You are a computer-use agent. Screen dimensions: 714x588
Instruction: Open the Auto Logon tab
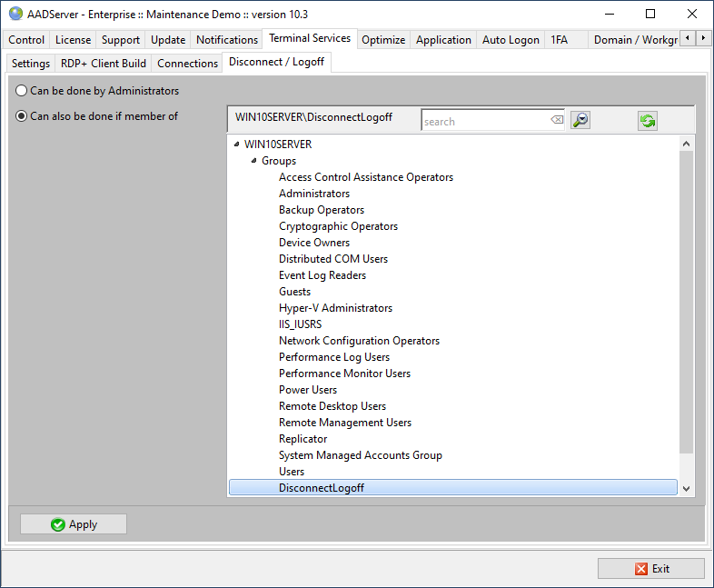point(510,40)
